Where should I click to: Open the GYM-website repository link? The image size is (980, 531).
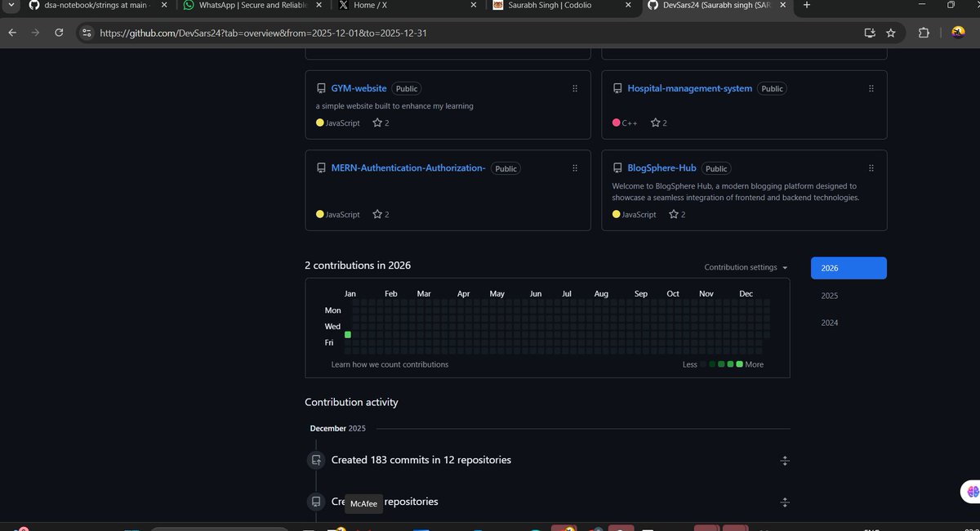[359, 88]
